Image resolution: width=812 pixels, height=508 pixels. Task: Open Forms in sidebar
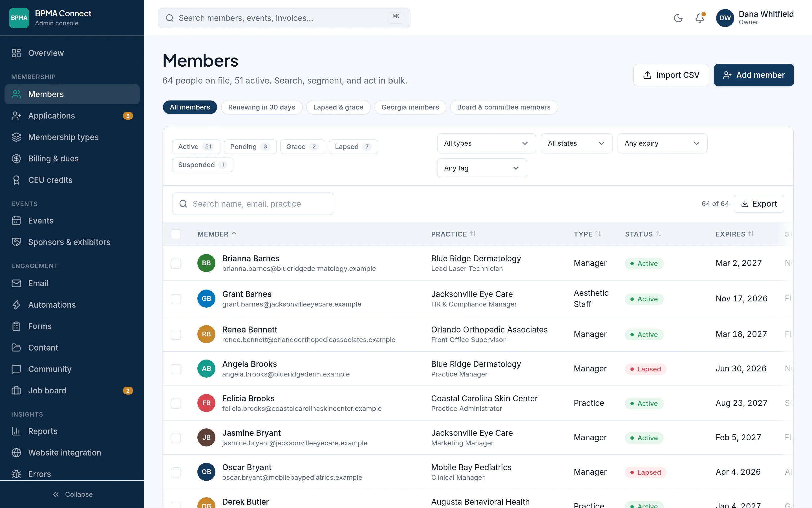(72, 326)
